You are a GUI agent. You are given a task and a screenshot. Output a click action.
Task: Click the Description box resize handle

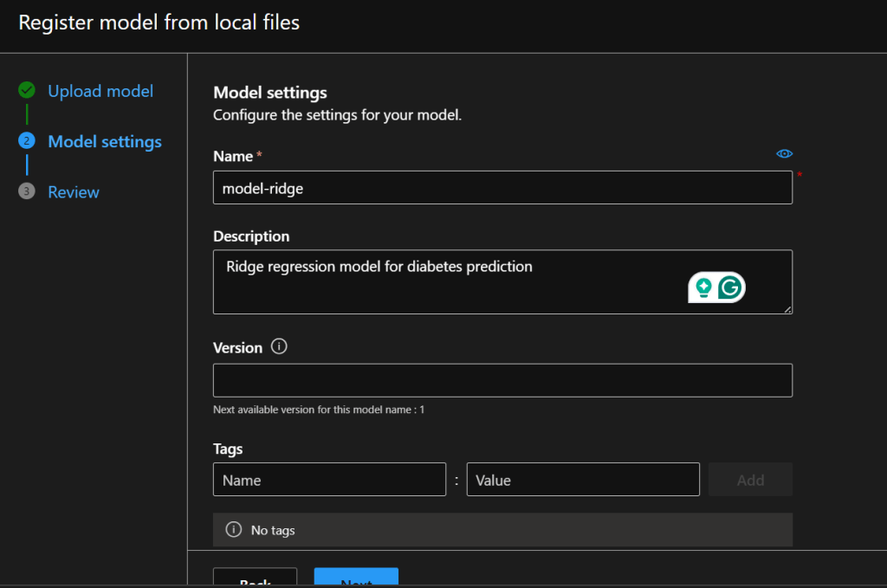[x=787, y=309]
